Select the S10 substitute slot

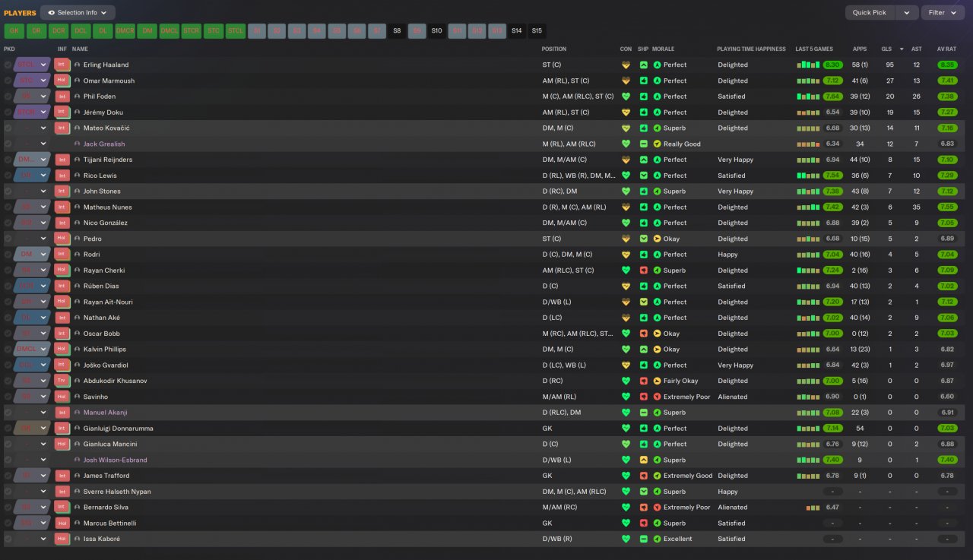coord(436,31)
